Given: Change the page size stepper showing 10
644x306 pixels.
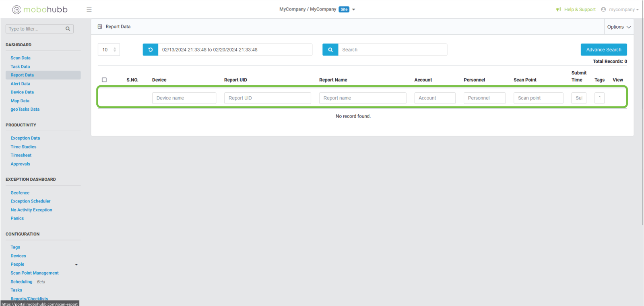Looking at the screenshot, I should tap(114, 50).
